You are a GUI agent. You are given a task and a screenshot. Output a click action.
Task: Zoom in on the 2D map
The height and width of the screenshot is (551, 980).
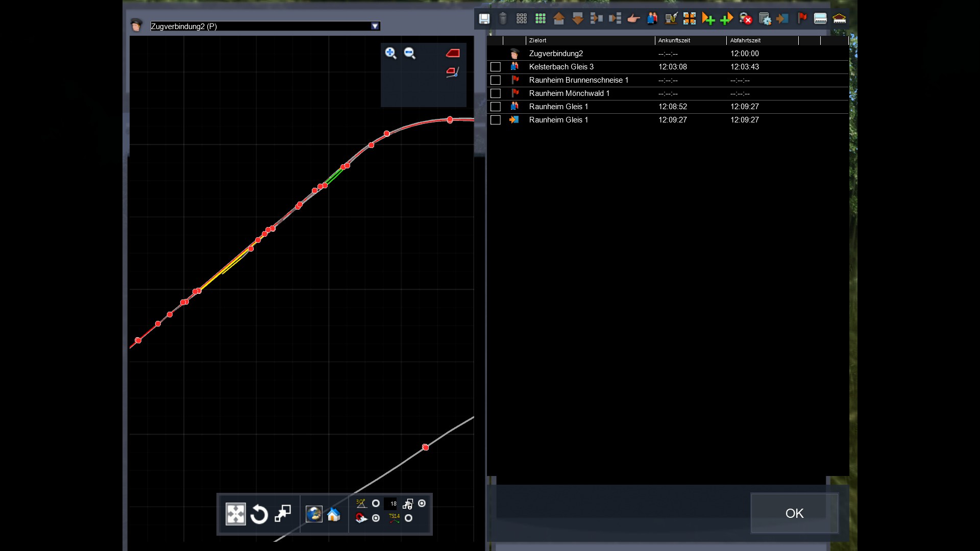coord(390,53)
